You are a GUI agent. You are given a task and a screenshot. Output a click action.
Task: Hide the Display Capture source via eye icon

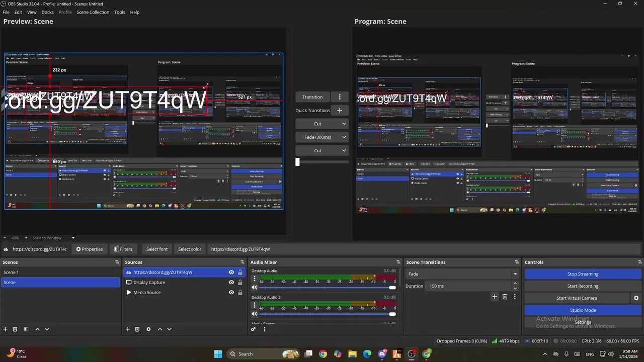click(x=231, y=283)
